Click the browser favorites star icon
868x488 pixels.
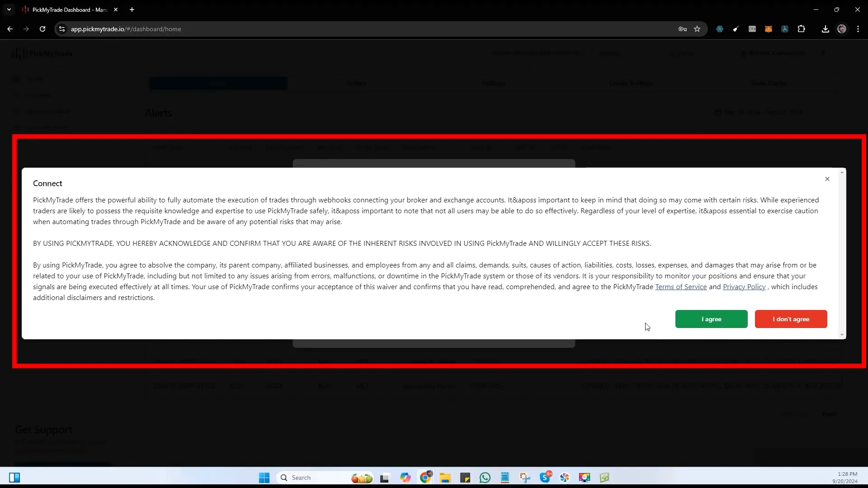[x=697, y=28]
